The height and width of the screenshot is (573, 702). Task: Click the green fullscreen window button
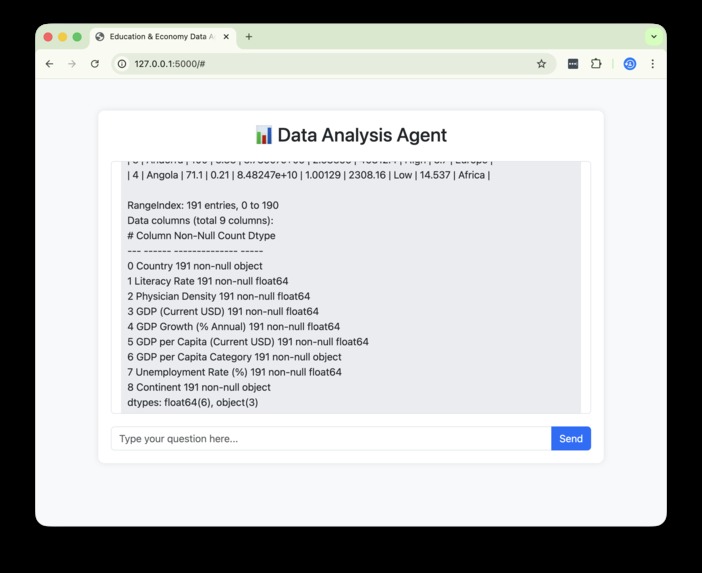77,37
